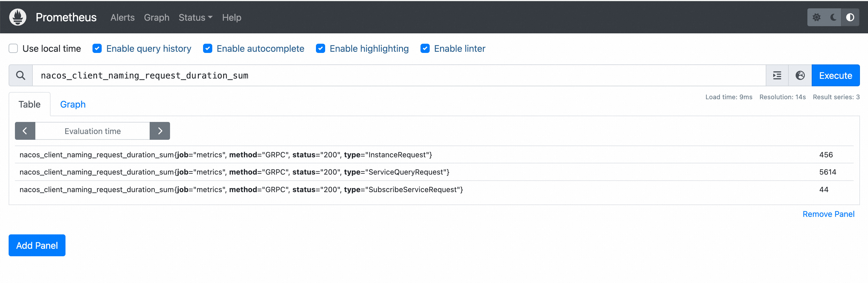The width and height of the screenshot is (868, 283).
Task: Click the Load time: 9ms text
Action: coord(728,97)
